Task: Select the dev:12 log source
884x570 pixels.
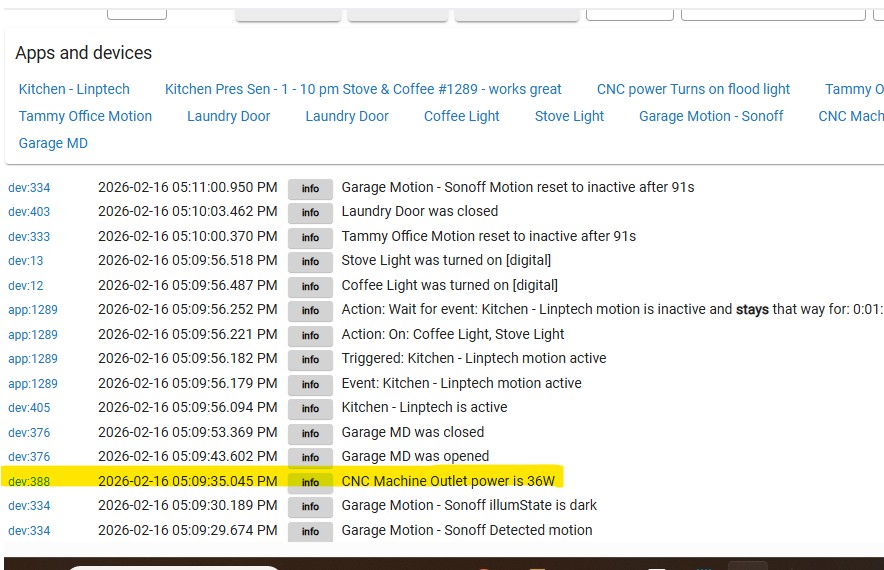Action: 26,286
